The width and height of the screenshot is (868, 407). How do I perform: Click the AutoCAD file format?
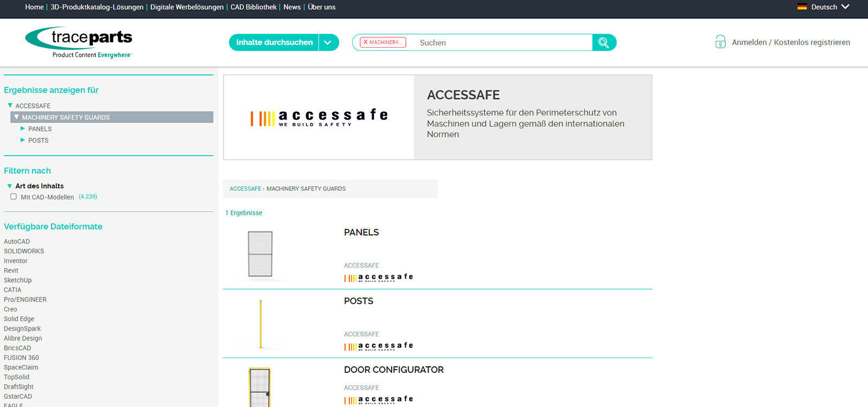pyautogui.click(x=17, y=241)
